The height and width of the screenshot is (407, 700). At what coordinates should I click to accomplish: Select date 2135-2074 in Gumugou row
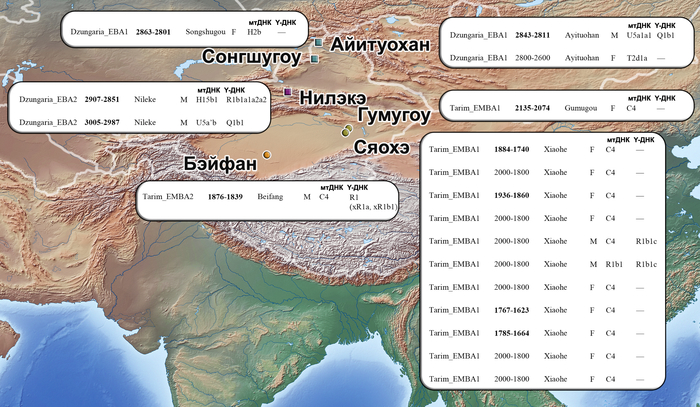click(532, 108)
